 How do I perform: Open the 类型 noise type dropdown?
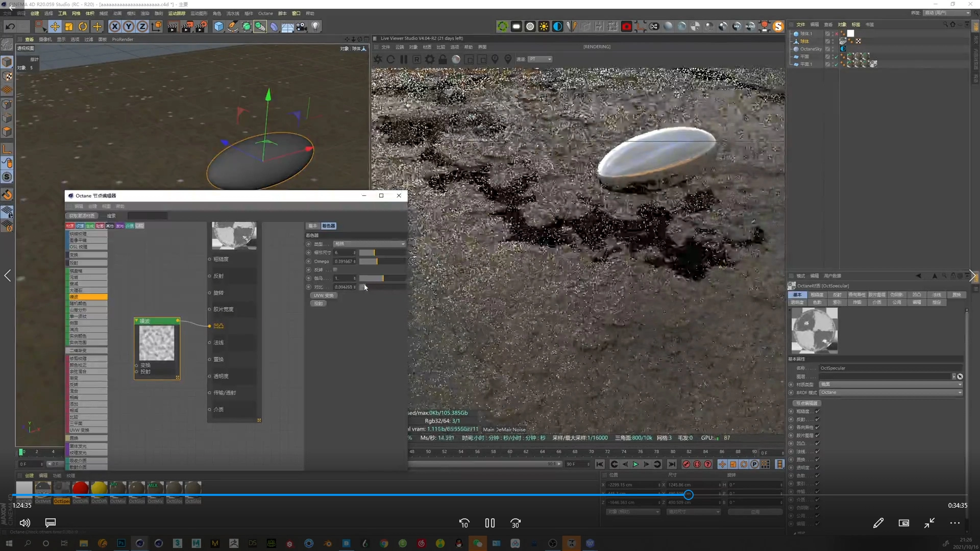pyautogui.click(x=369, y=244)
